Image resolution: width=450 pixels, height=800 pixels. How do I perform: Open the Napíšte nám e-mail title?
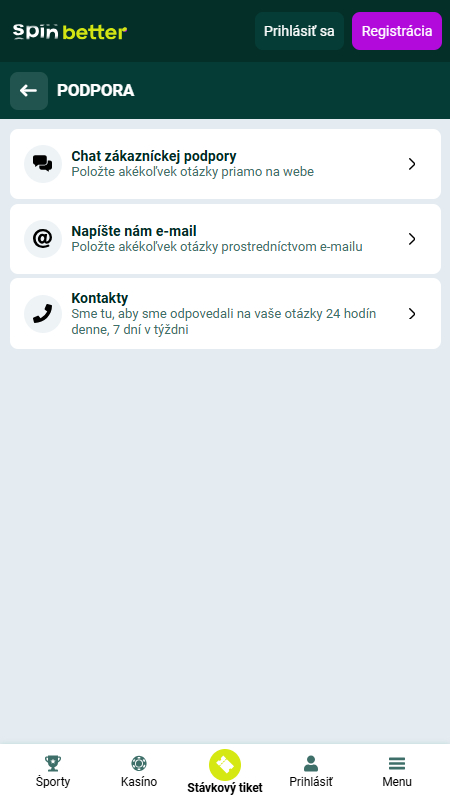[x=134, y=231]
